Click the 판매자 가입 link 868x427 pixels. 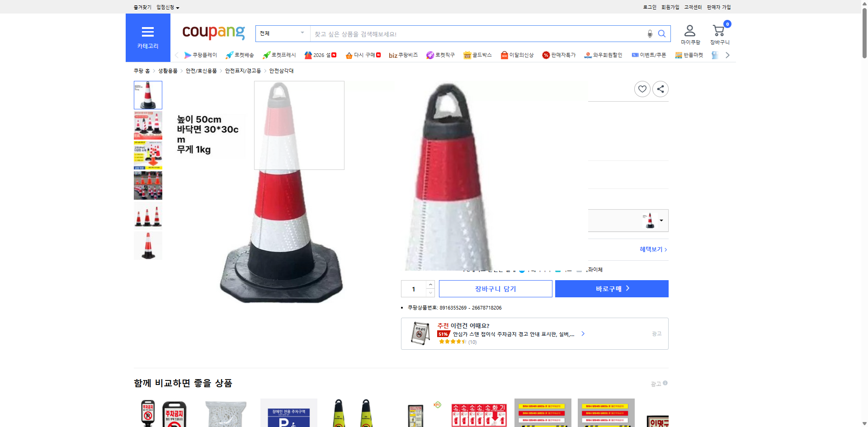point(719,7)
